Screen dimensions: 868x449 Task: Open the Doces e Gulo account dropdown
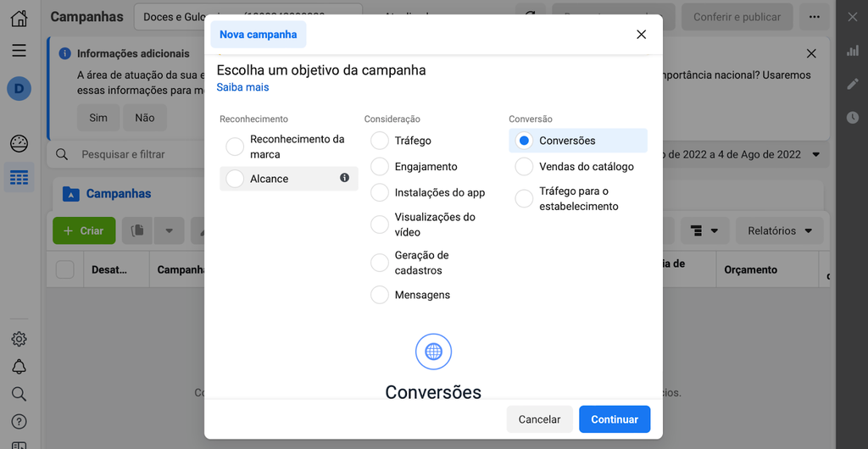[248, 17]
